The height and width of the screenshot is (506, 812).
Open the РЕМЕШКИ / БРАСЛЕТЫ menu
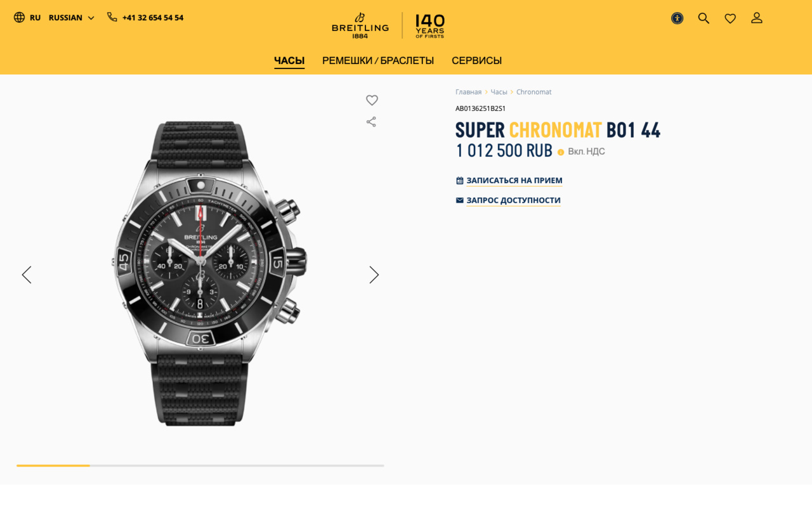(378, 61)
